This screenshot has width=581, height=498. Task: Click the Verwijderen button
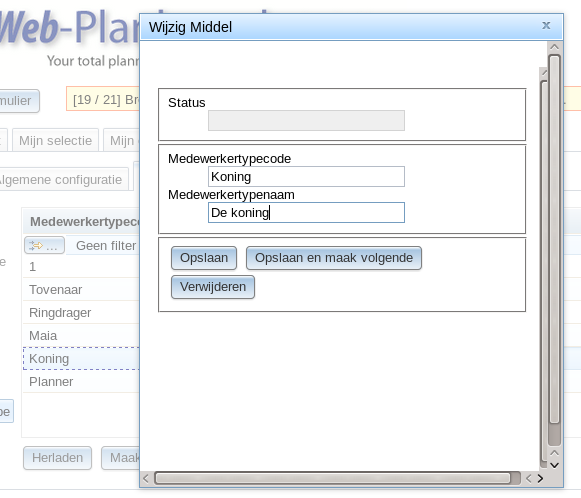click(x=213, y=287)
